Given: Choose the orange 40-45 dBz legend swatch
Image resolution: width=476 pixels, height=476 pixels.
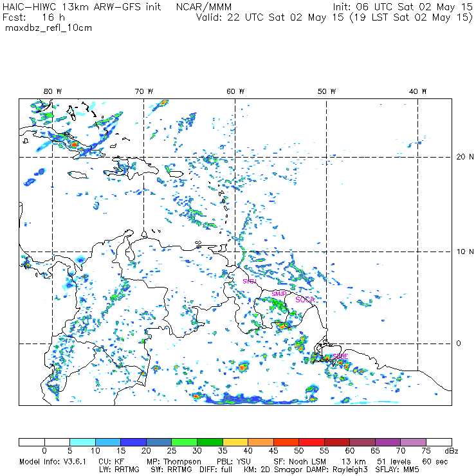Looking at the screenshot, I should [x=261, y=442].
